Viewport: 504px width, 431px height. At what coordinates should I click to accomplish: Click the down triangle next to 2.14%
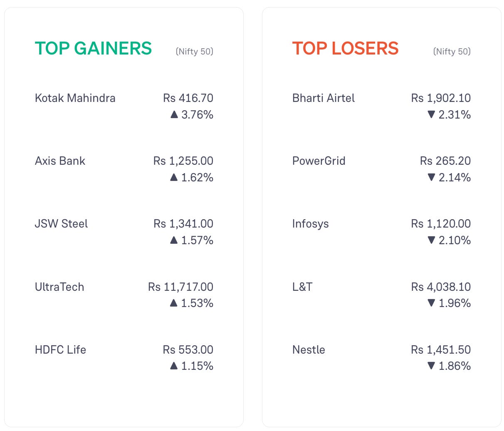(x=432, y=177)
